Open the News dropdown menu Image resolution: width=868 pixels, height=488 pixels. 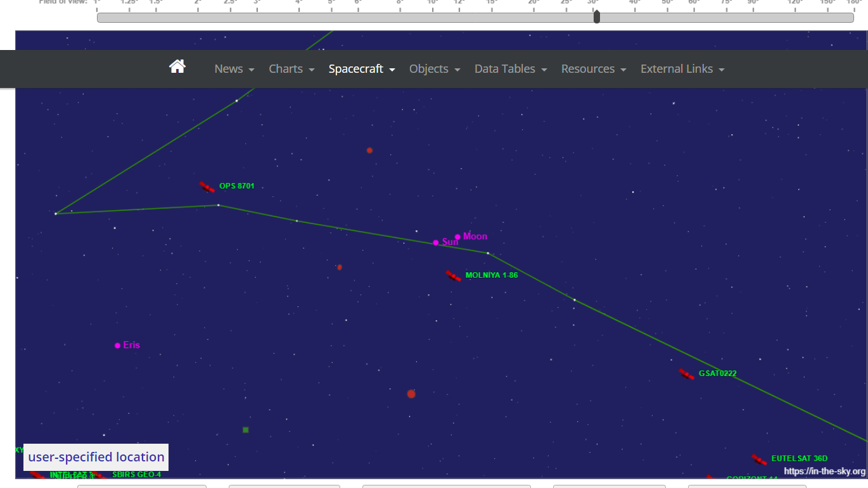point(234,69)
